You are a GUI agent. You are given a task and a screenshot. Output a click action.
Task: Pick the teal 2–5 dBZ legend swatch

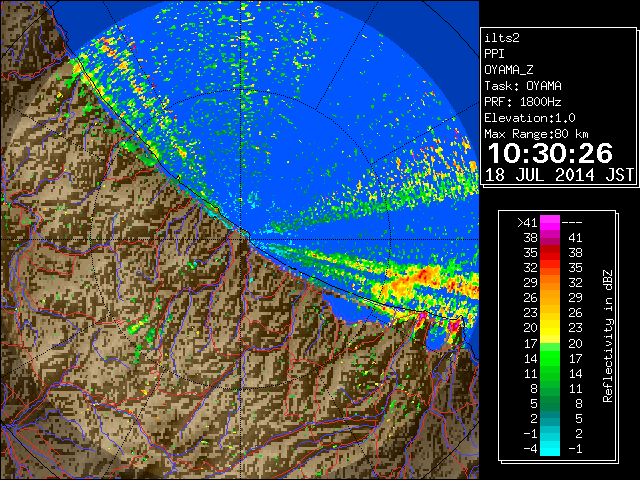(550, 419)
